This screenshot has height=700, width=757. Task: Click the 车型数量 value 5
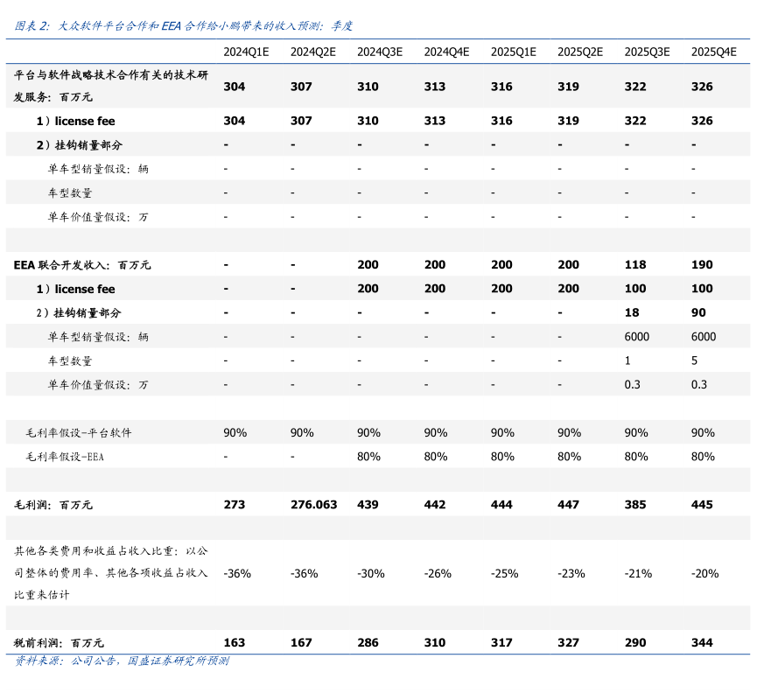coord(694,361)
